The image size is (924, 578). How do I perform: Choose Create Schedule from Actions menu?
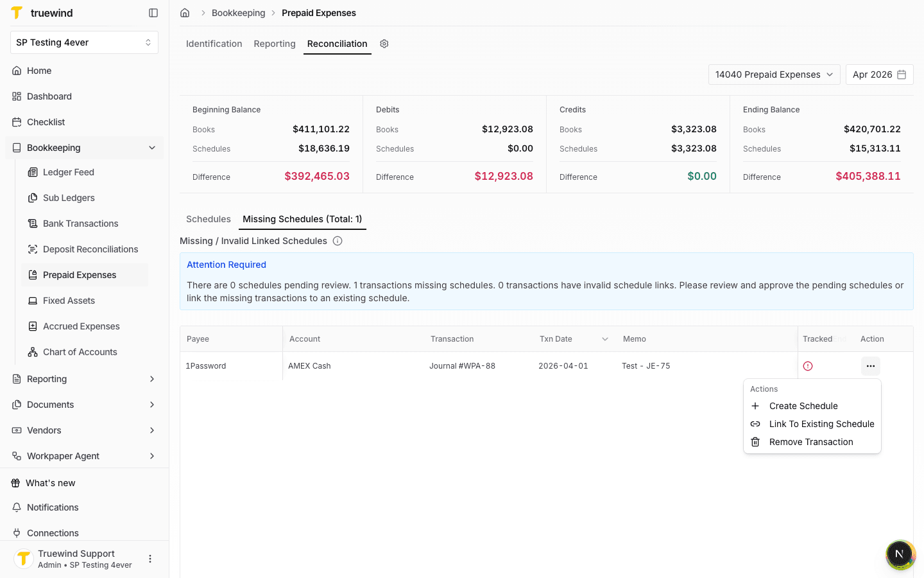(812, 406)
